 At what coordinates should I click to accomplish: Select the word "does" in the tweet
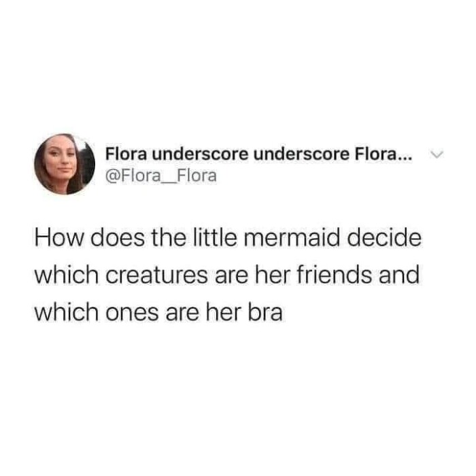pyautogui.click(x=117, y=238)
